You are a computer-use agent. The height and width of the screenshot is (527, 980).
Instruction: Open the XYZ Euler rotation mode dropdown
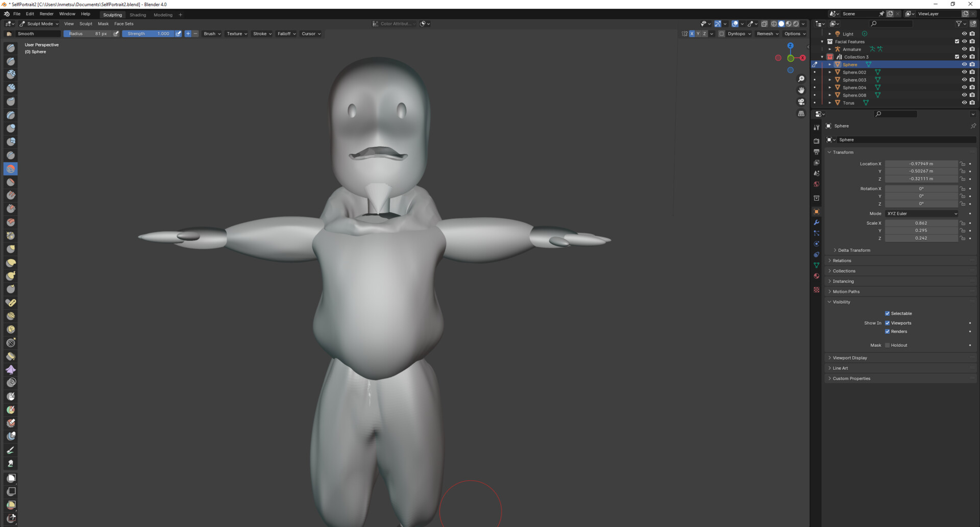tap(921, 214)
